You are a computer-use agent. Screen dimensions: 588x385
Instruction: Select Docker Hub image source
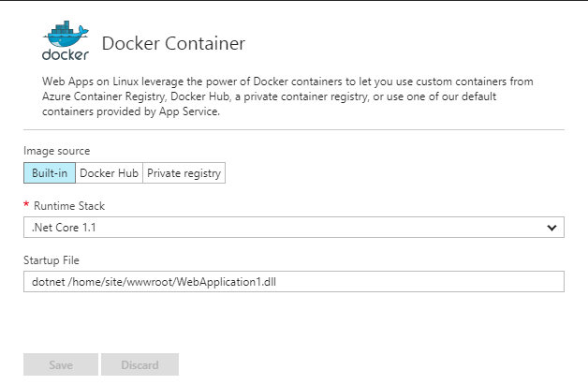[110, 173]
